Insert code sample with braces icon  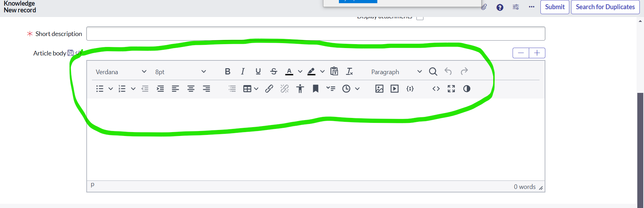click(x=410, y=89)
